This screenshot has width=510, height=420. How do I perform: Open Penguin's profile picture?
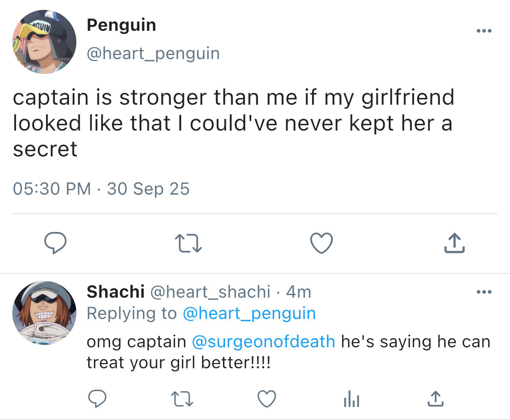pyautogui.click(x=44, y=42)
